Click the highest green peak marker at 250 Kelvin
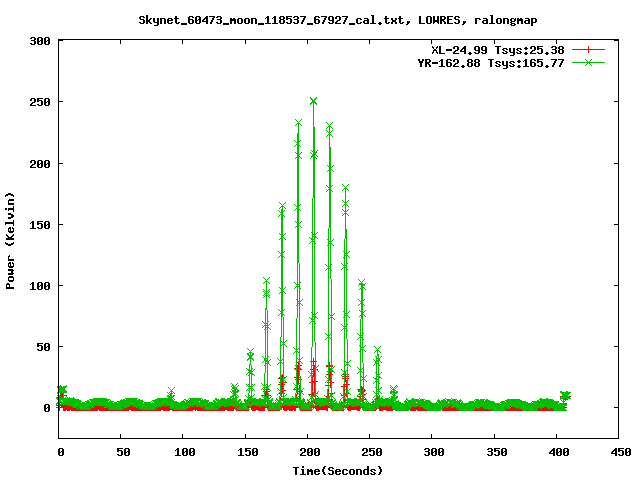 (x=313, y=101)
